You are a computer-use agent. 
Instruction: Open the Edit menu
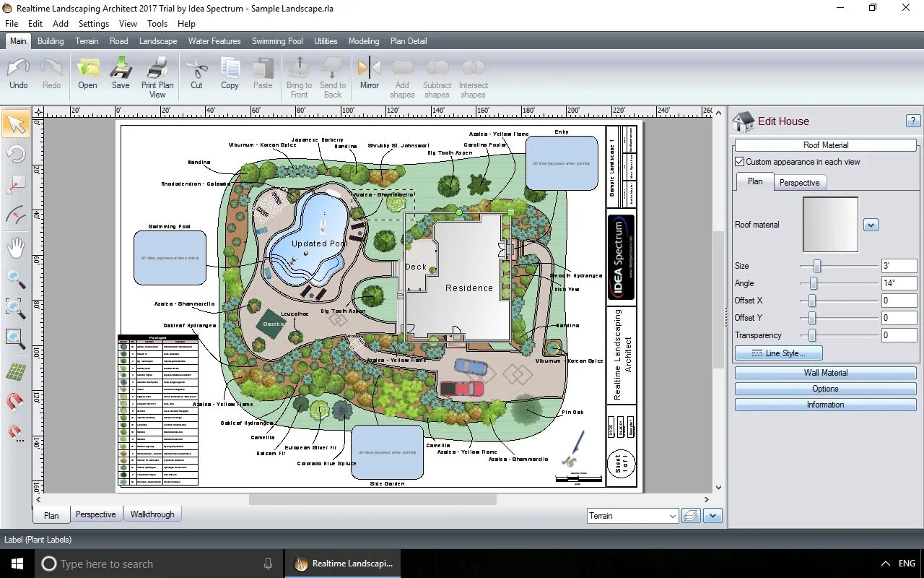(x=35, y=24)
